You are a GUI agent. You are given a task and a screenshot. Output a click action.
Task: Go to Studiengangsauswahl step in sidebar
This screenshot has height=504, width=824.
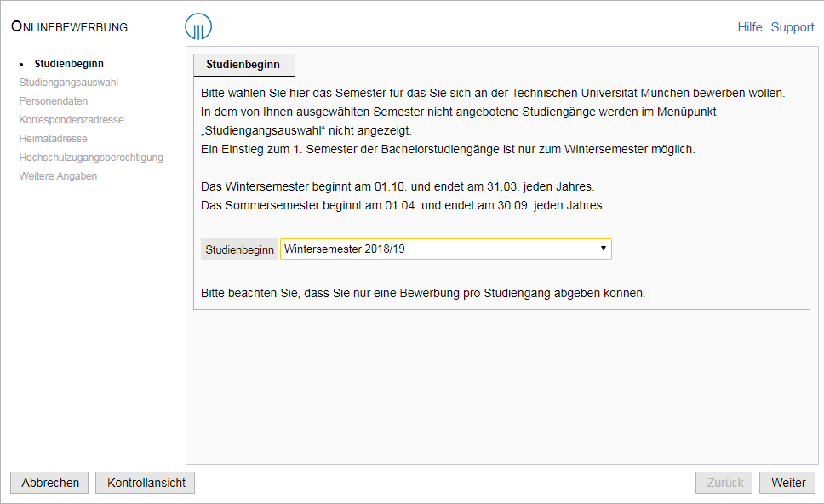68,83
